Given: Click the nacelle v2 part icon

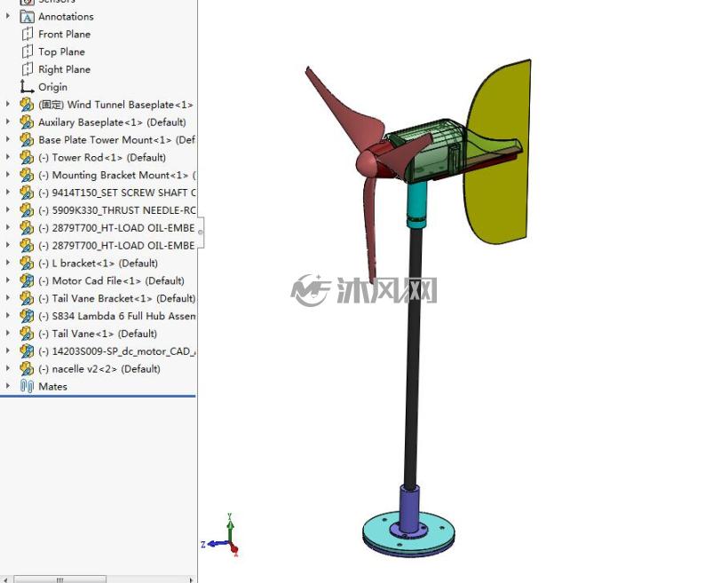Looking at the screenshot, I should click(27, 369).
